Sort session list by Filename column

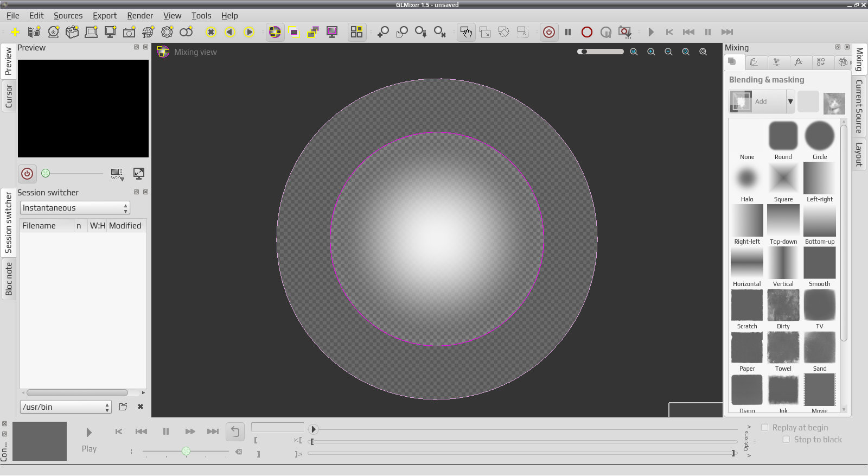coord(47,226)
